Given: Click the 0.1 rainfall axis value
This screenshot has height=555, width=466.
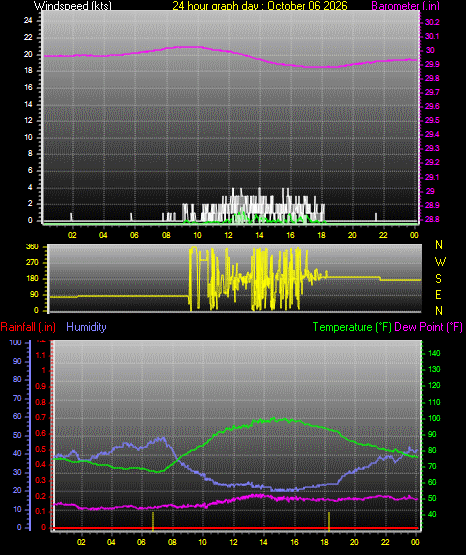Looking at the screenshot, I should (x=41, y=511).
